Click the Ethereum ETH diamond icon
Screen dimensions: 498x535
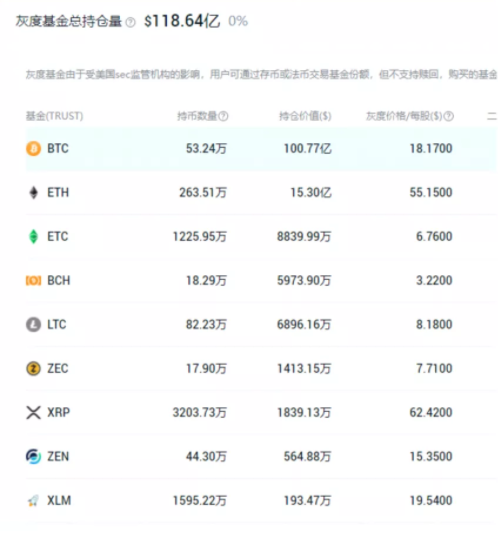pyautogui.click(x=33, y=192)
